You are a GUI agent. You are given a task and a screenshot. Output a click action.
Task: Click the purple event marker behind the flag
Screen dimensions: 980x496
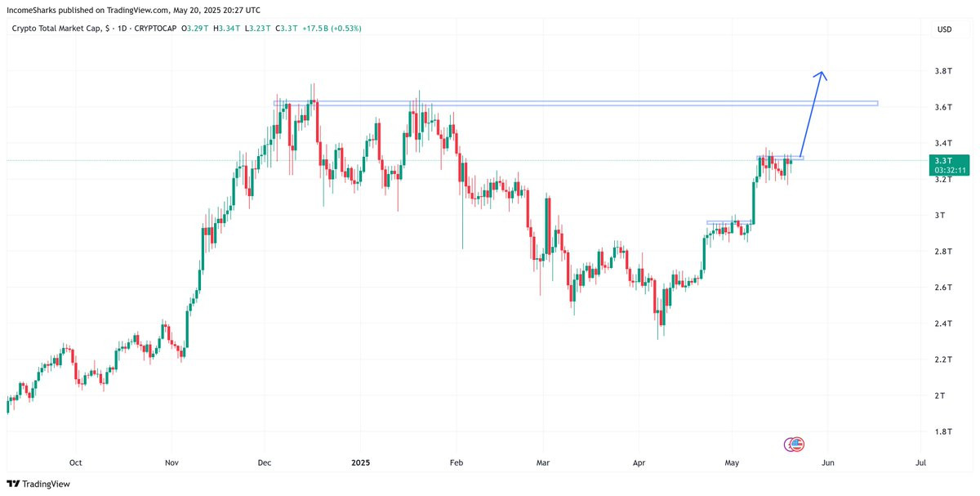[789, 445]
